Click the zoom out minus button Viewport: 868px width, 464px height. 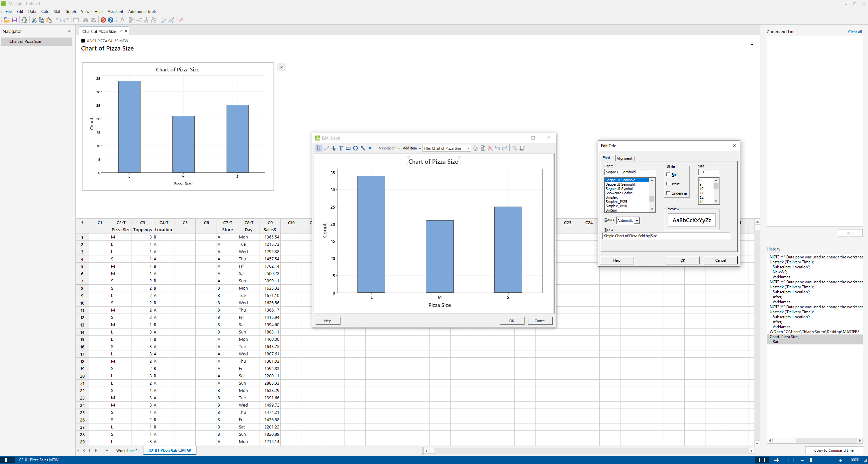802,460
